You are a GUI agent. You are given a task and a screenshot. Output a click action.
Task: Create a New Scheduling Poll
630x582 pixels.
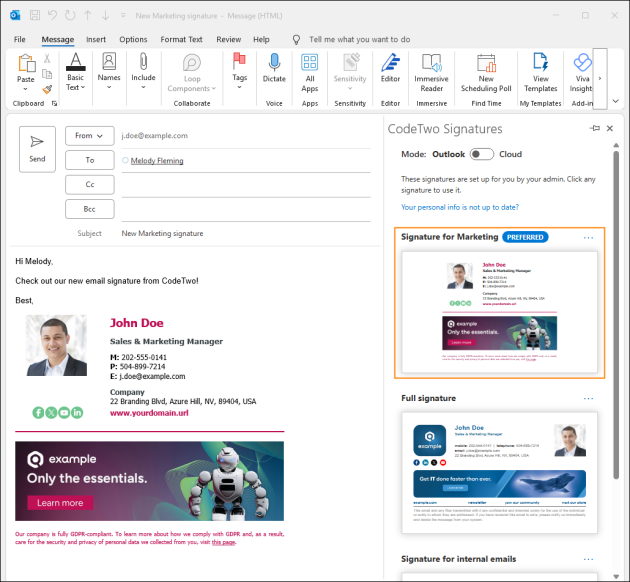(x=486, y=73)
